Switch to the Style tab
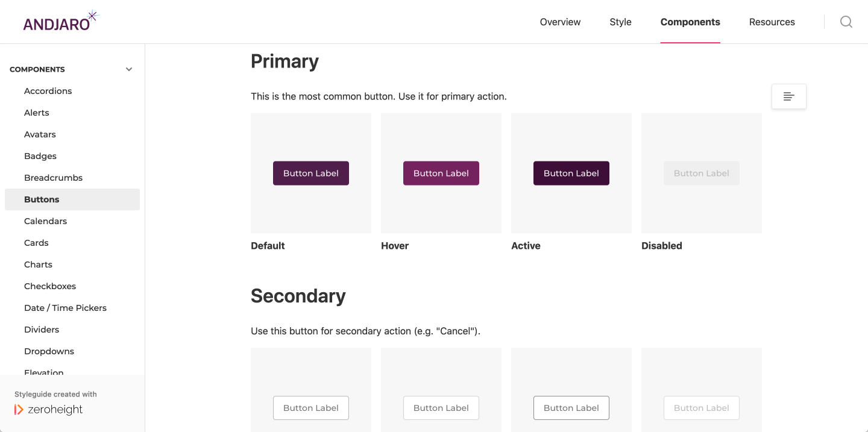The image size is (868, 432). [x=620, y=22]
